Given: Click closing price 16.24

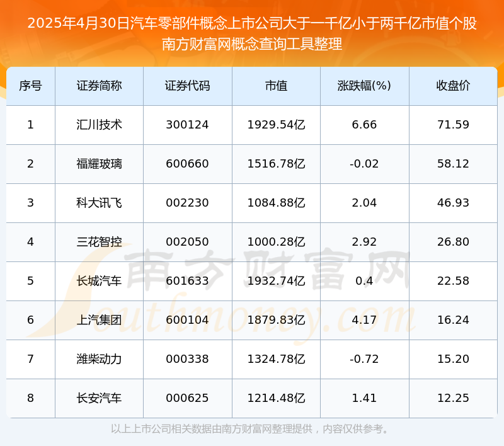Looking at the screenshot, I should 453,320.
